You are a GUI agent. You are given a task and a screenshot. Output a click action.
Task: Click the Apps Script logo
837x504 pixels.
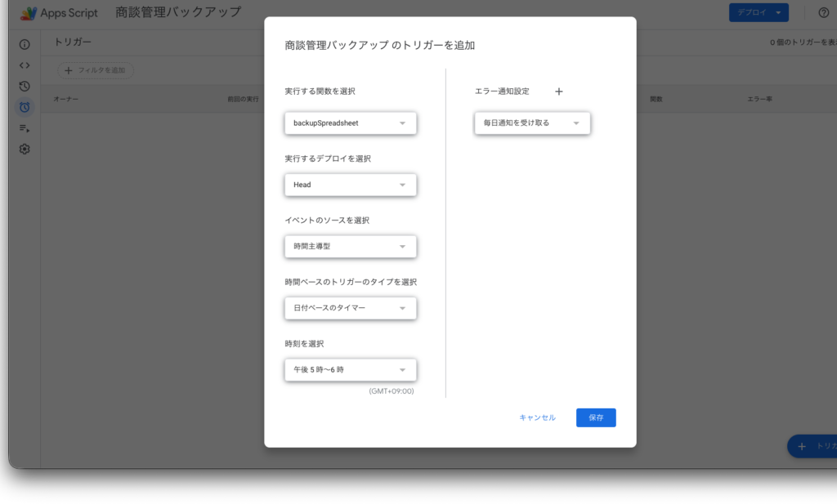(x=29, y=13)
